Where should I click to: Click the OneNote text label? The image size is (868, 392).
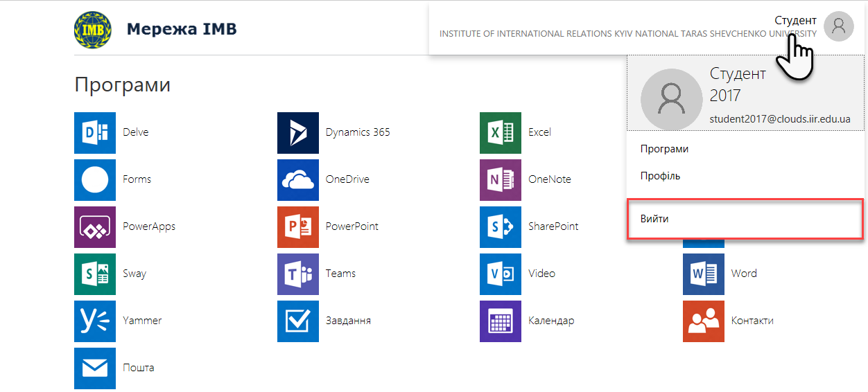[550, 179]
